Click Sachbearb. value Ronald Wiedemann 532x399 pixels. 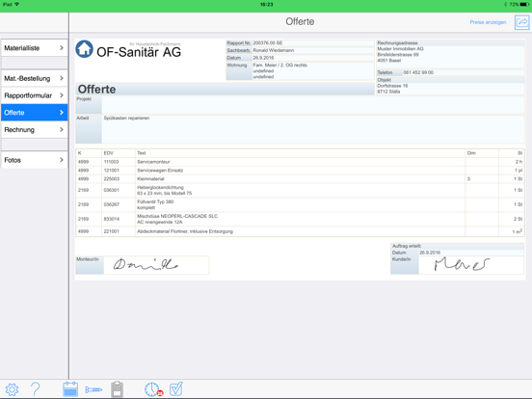click(274, 50)
